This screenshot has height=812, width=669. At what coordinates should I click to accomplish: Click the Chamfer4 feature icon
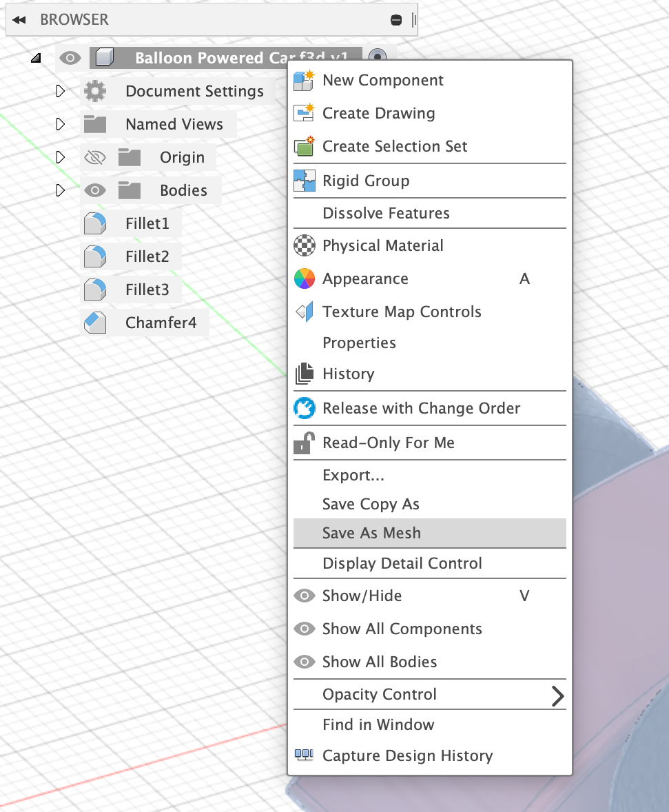[95, 323]
